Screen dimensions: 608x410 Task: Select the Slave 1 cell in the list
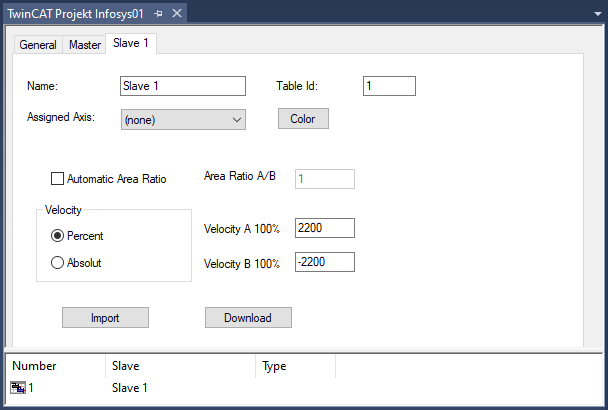coord(130,388)
